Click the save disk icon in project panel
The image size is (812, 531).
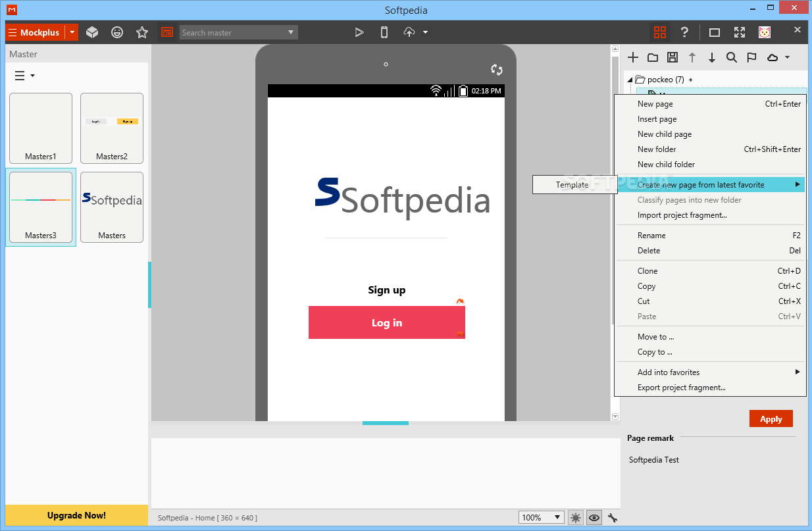(672, 57)
